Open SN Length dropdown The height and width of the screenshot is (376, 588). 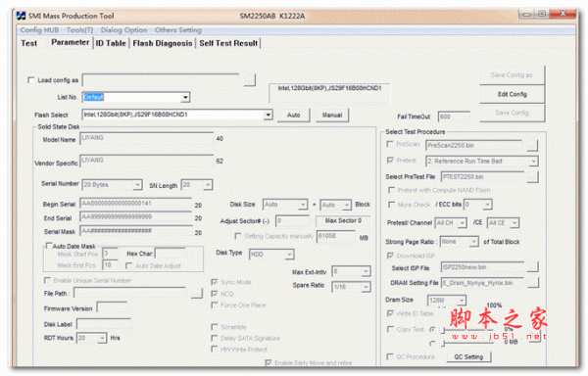click(208, 185)
